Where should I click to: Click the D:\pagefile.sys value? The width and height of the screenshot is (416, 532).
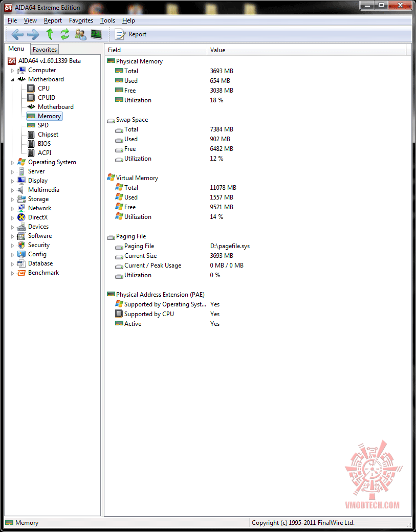230,246
